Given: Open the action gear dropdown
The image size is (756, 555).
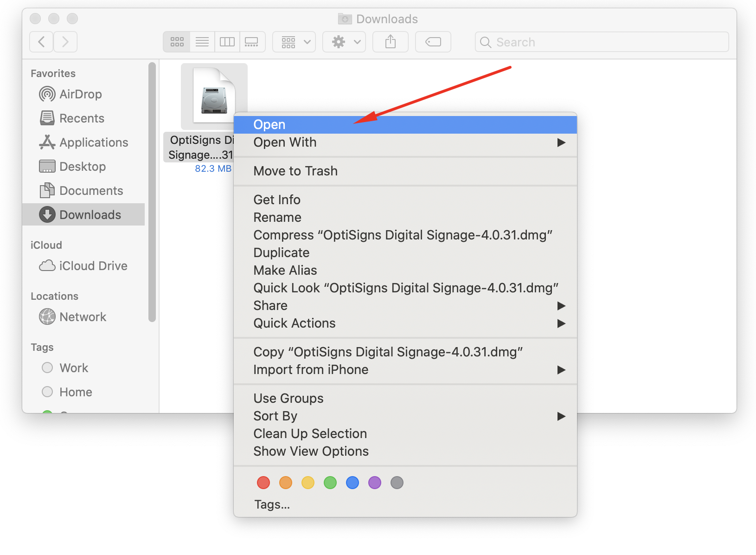Looking at the screenshot, I should pyautogui.click(x=344, y=41).
